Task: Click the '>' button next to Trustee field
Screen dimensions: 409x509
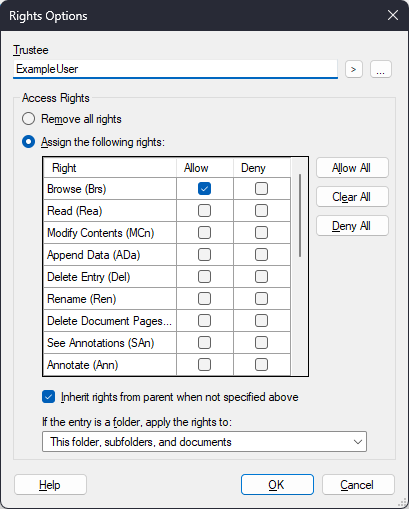Action: tap(354, 69)
